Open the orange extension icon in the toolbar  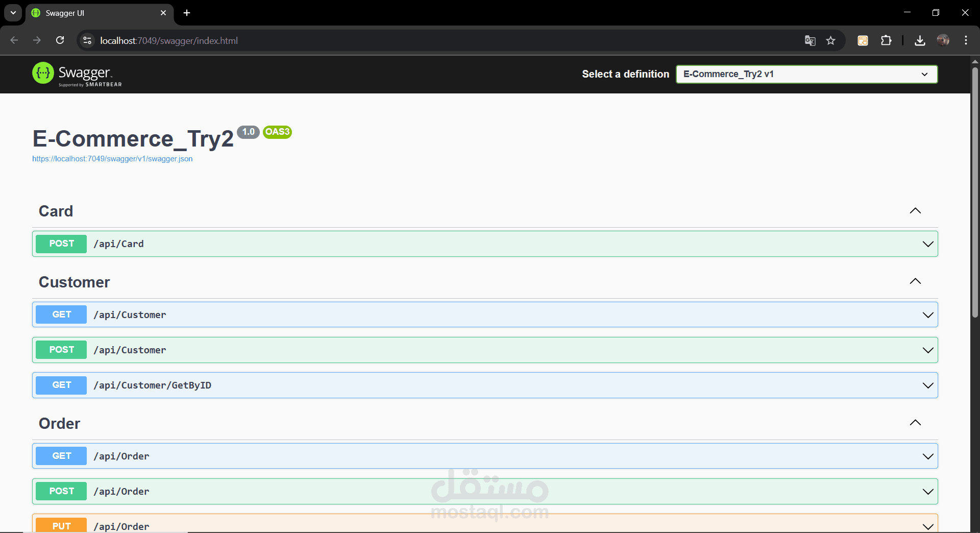click(863, 40)
